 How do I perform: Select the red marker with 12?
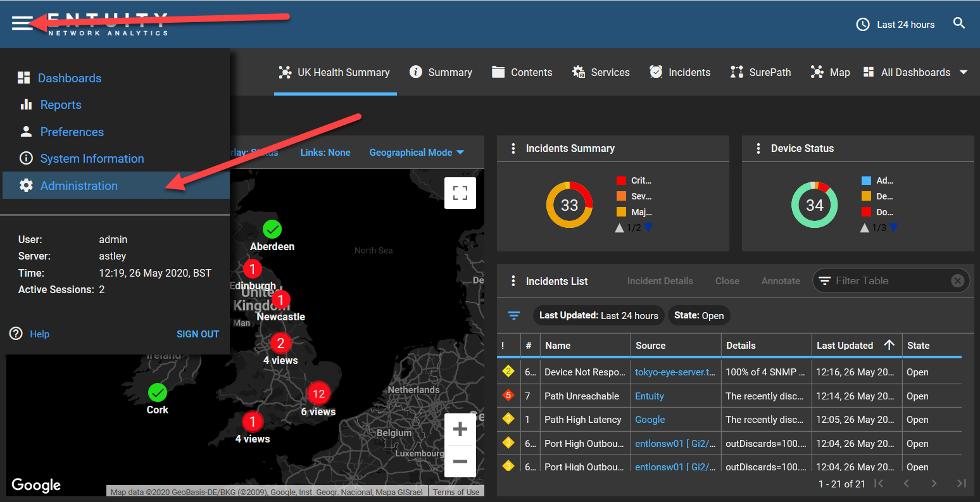coord(318,394)
